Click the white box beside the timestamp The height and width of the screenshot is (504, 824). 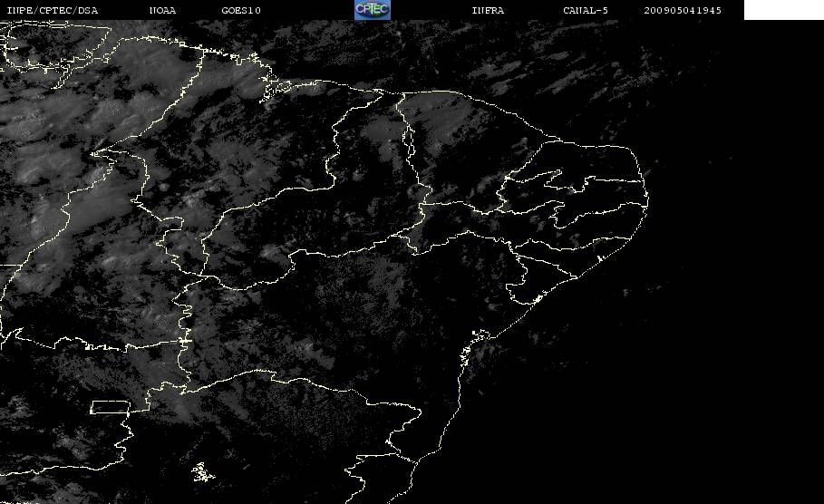(x=783, y=10)
